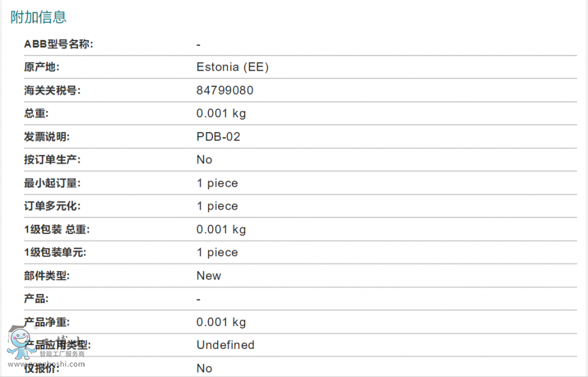This screenshot has height=377, width=588.
Task: Click the 最小起订量 value 1 piece
Action: pyautogui.click(x=218, y=183)
